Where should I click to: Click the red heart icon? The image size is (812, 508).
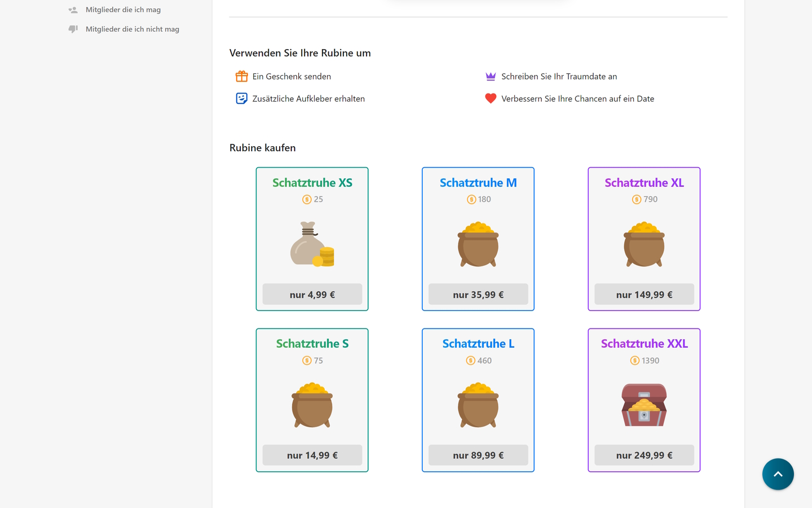[x=491, y=99]
